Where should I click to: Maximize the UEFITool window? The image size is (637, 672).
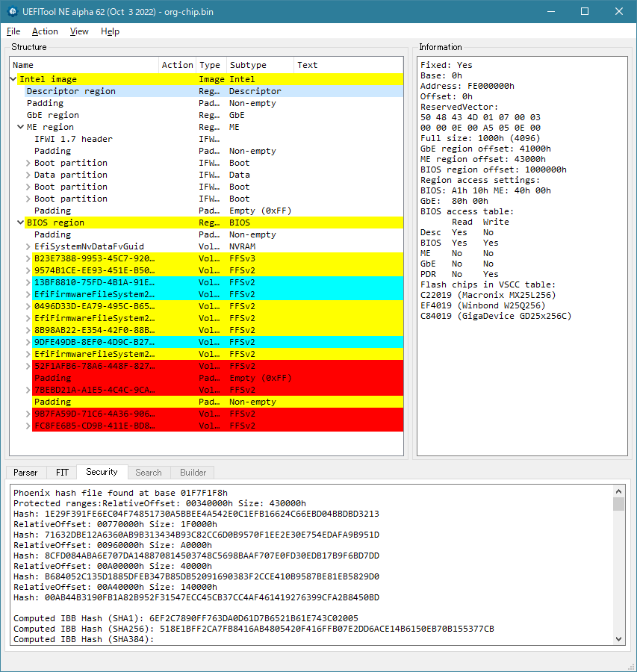click(585, 11)
